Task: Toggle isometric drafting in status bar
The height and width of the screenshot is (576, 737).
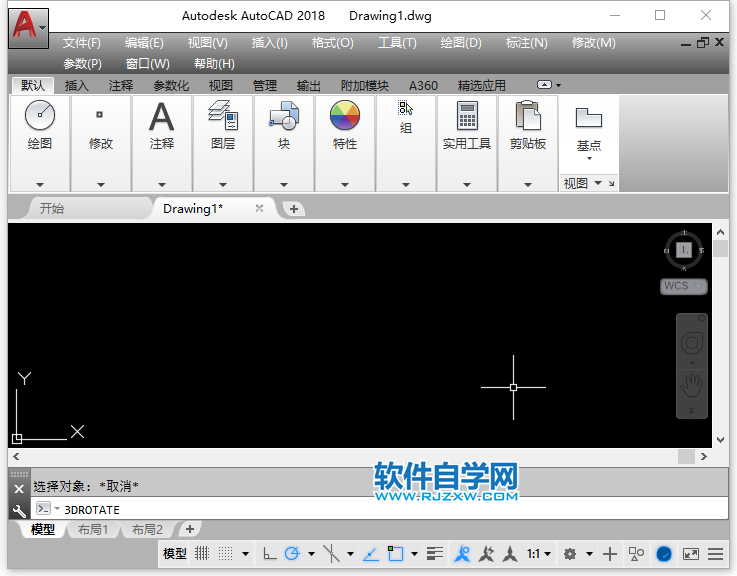Action: 331,554
